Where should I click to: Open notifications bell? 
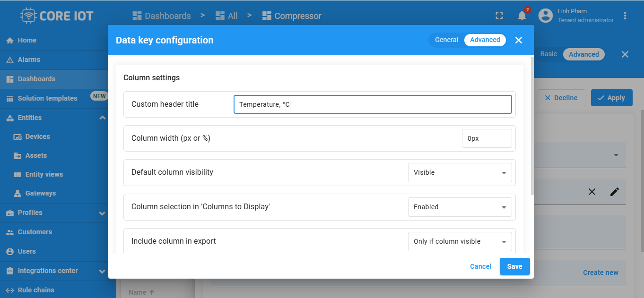click(522, 16)
